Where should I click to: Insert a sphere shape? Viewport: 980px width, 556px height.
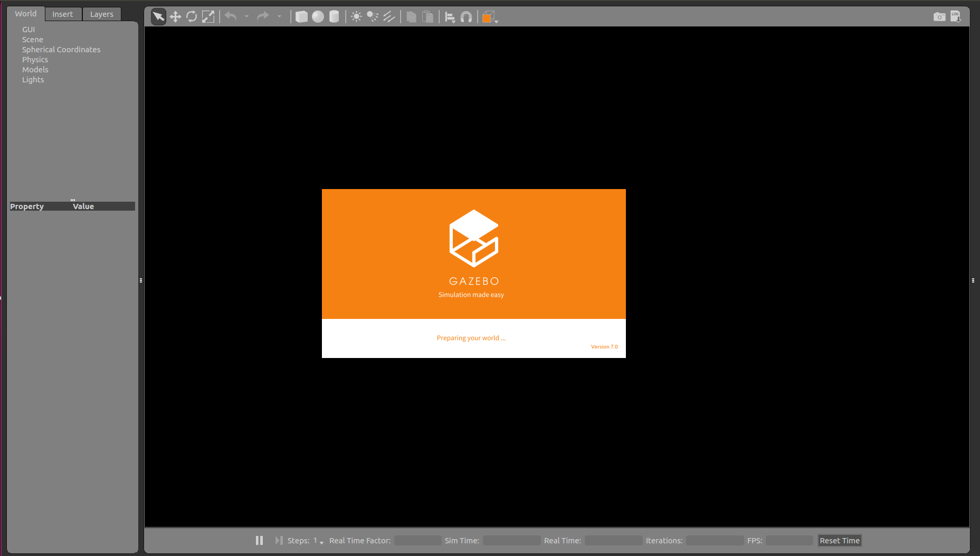click(318, 17)
